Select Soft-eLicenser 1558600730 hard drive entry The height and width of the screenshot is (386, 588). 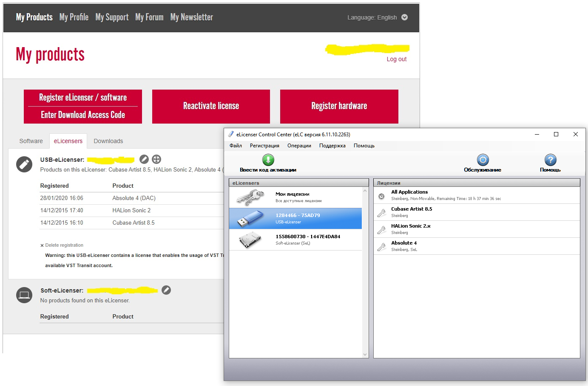[295, 239]
